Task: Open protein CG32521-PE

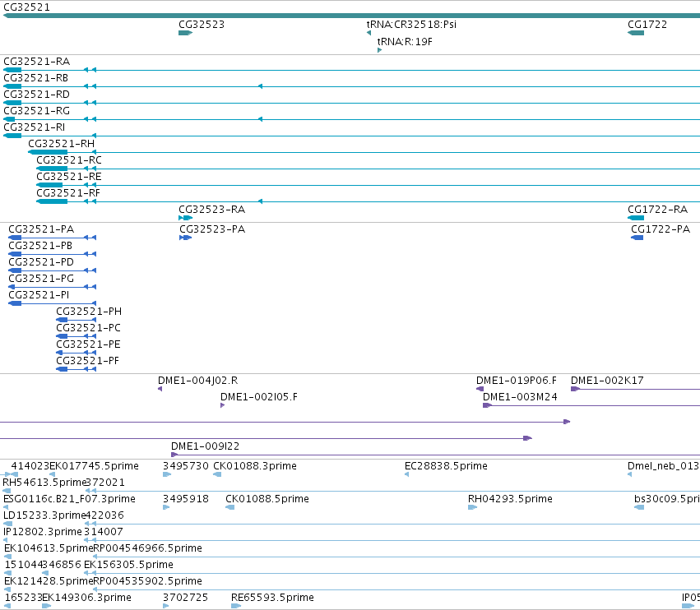Action: tap(88, 344)
